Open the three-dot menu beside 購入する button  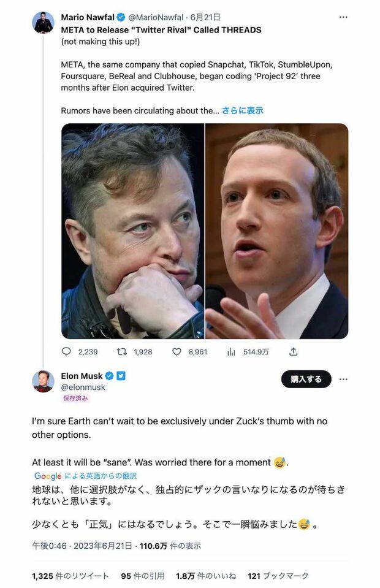(343, 380)
